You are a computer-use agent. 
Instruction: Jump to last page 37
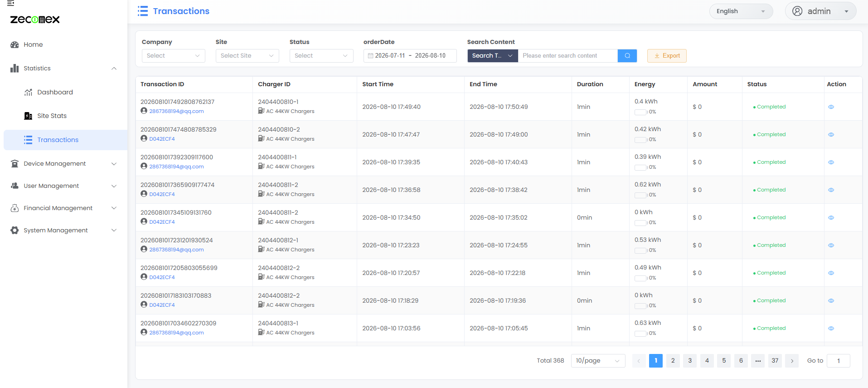(x=775, y=361)
